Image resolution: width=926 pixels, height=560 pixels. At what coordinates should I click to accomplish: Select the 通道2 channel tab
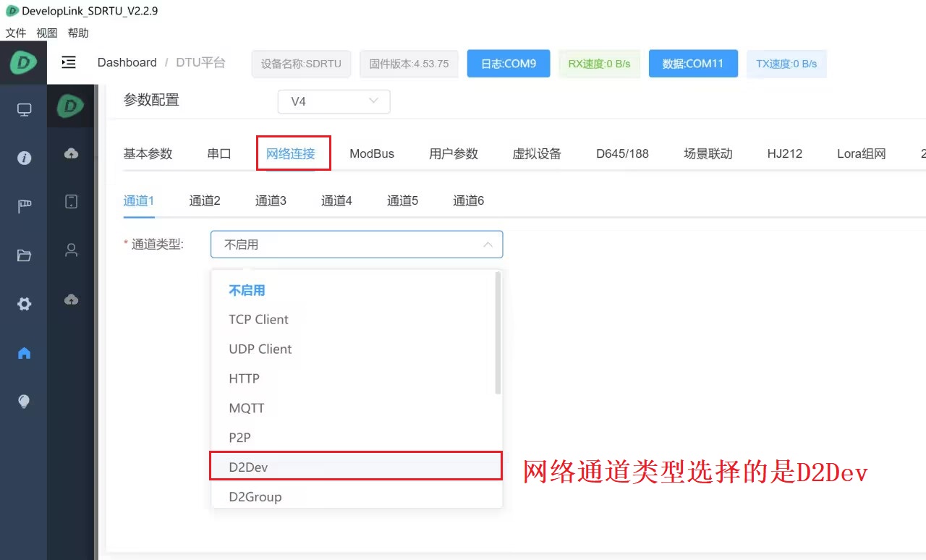click(x=205, y=200)
